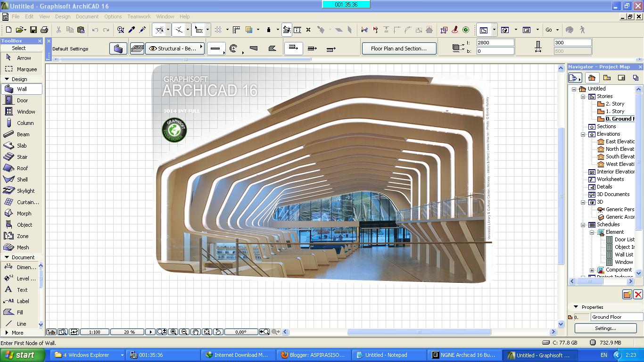Pick the Zone tool

pos(22,236)
